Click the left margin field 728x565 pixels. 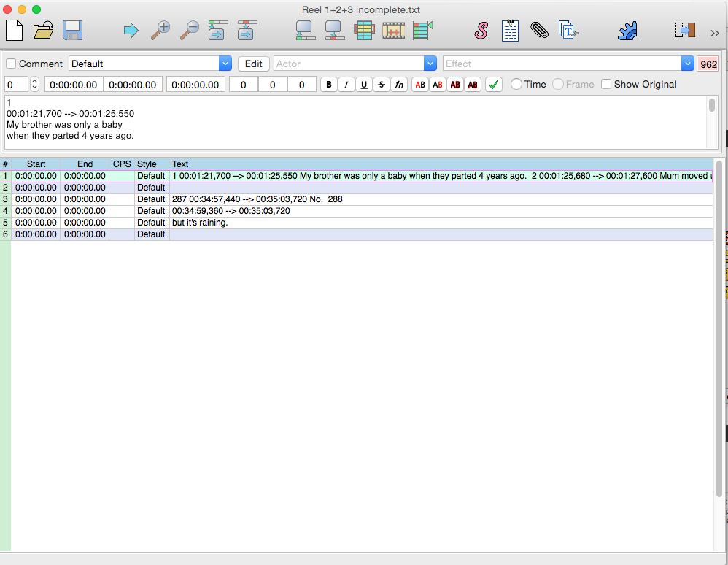tap(244, 85)
